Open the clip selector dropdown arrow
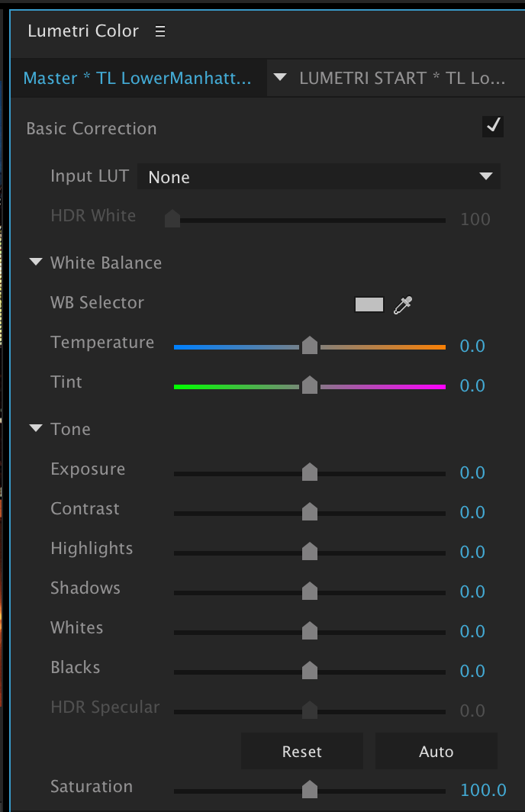The image size is (525, 812). pos(280,78)
